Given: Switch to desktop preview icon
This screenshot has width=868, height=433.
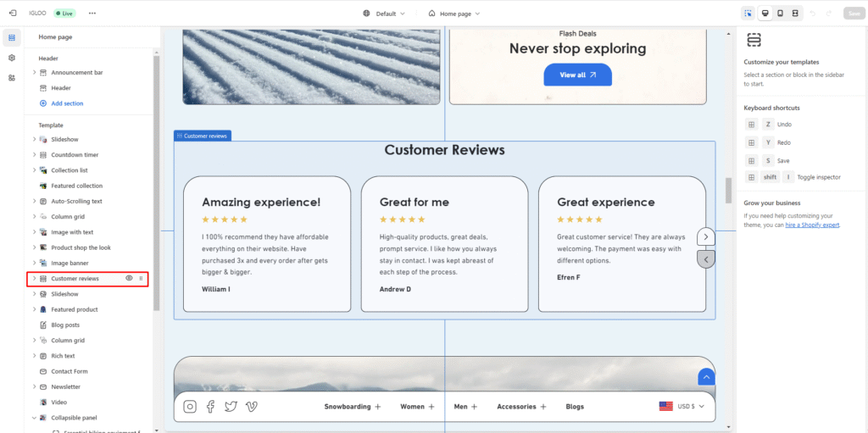Looking at the screenshot, I should [765, 14].
